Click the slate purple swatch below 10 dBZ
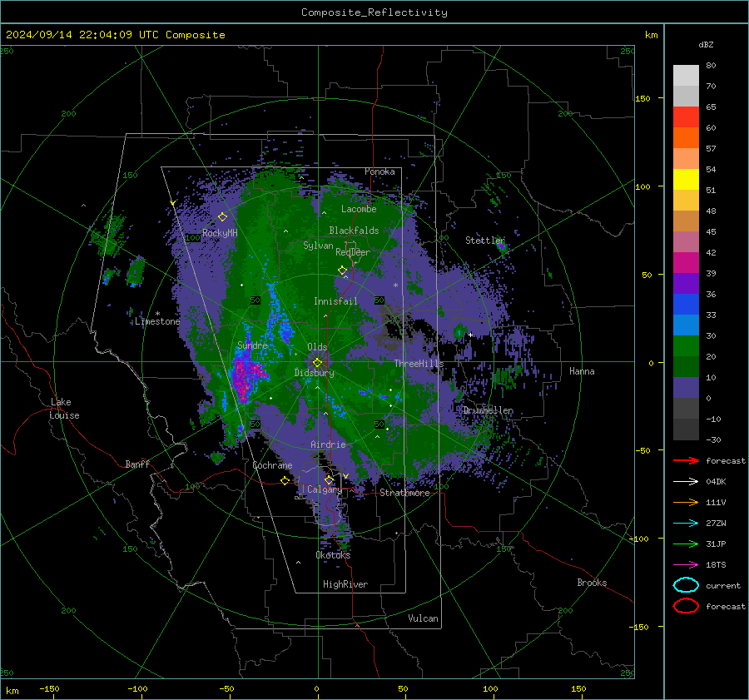Image resolution: width=749 pixels, height=700 pixels. click(686, 388)
